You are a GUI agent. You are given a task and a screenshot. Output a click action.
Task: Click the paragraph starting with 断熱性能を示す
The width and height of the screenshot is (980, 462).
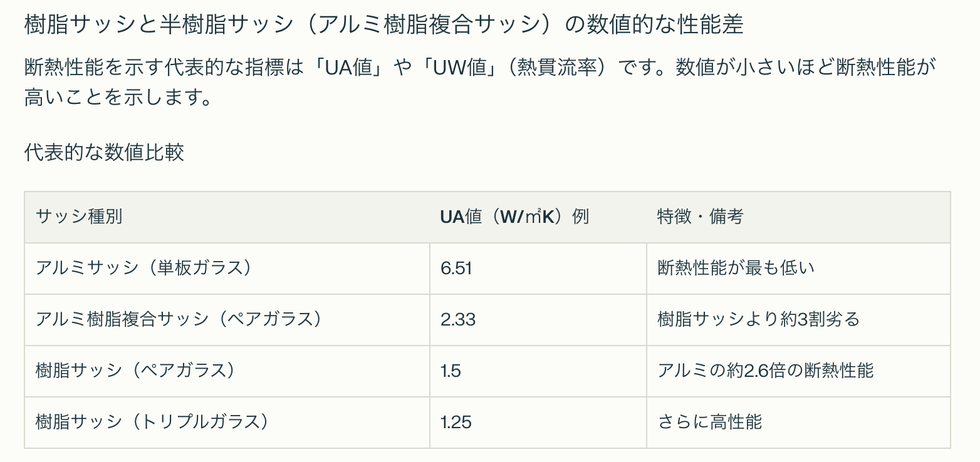click(x=481, y=82)
